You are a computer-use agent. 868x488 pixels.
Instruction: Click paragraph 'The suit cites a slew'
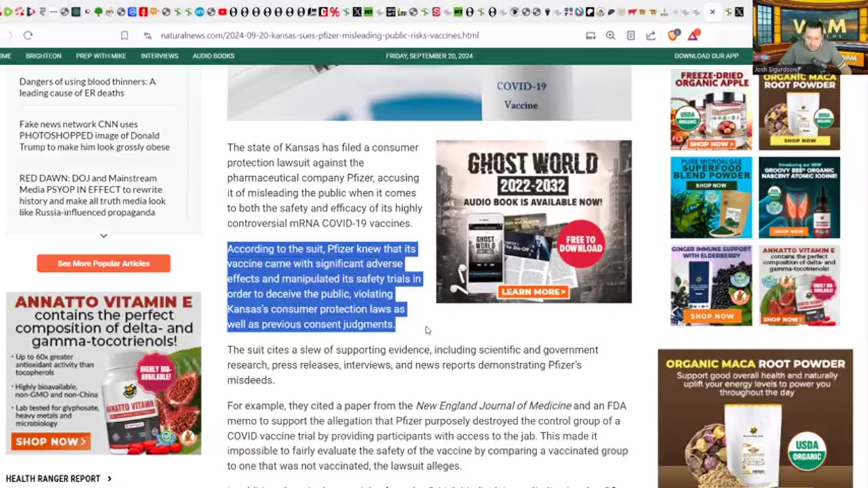(412, 365)
